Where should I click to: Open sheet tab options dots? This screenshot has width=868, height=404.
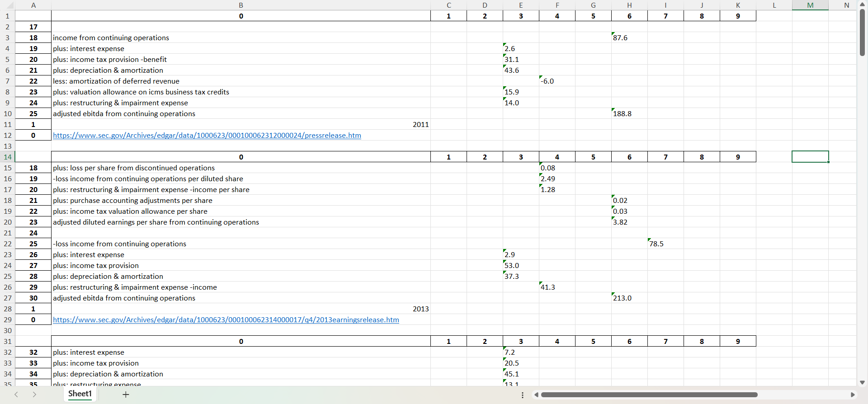tap(523, 395)
